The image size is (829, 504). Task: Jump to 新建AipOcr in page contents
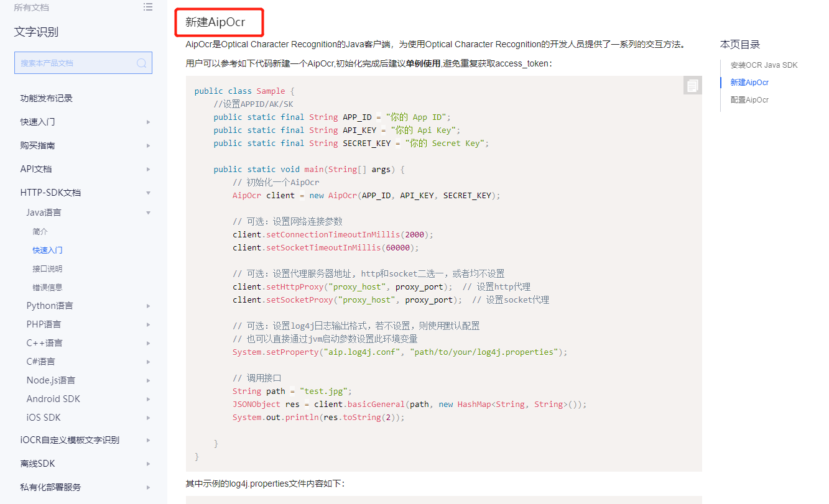point(749,83)
